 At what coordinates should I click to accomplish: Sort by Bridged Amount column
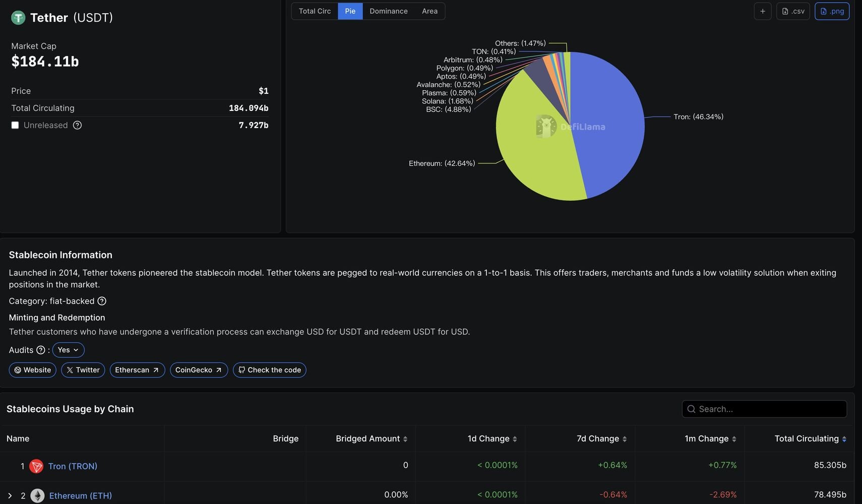pos(372,438)
